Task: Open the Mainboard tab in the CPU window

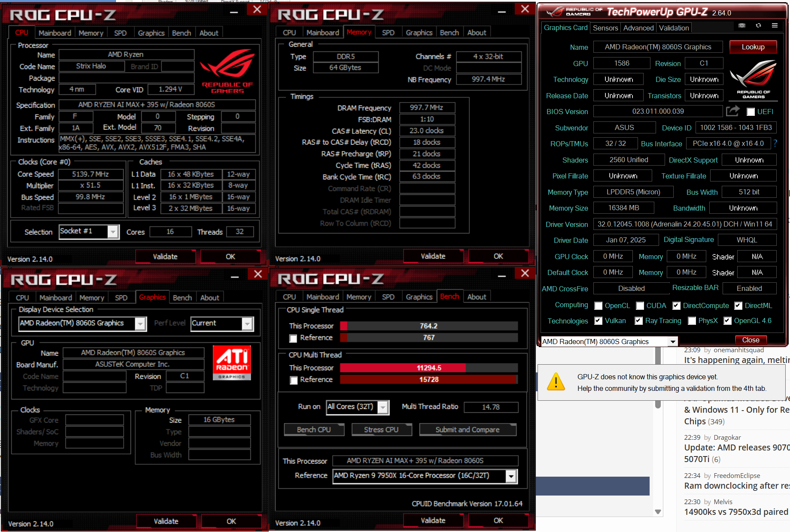Action: pos(55,33)
